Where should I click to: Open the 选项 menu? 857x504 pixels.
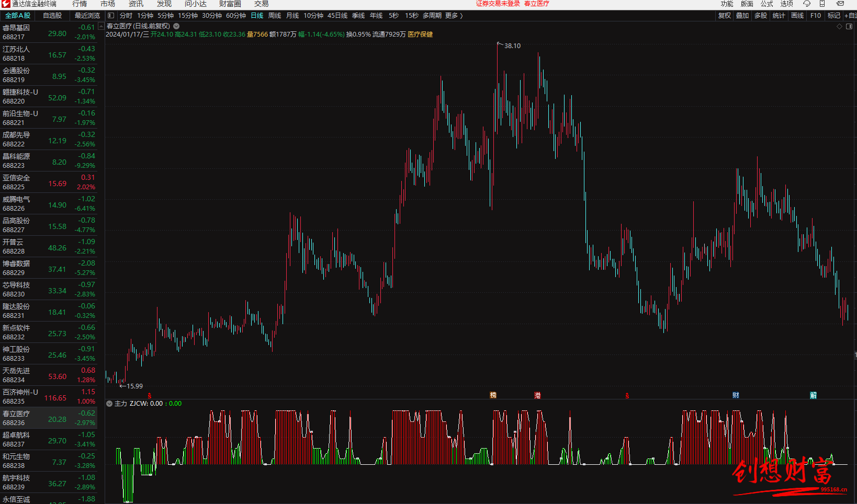point(787,4)
